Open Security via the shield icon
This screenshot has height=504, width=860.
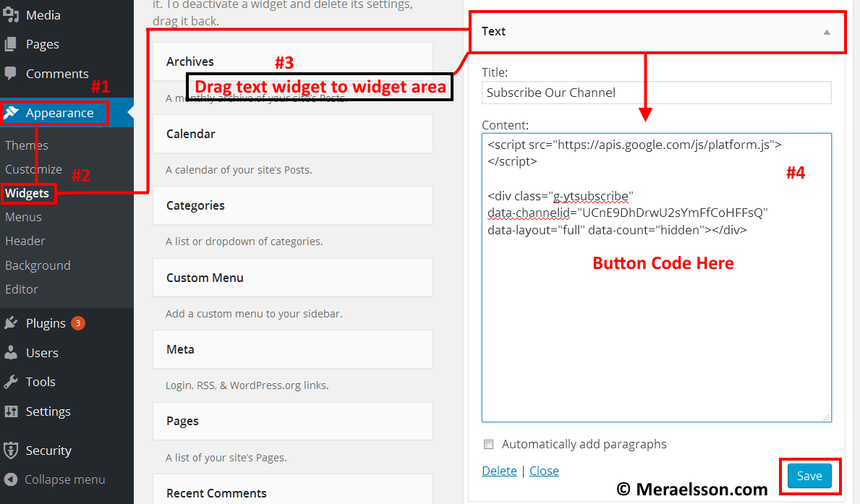tap(10, 450)
